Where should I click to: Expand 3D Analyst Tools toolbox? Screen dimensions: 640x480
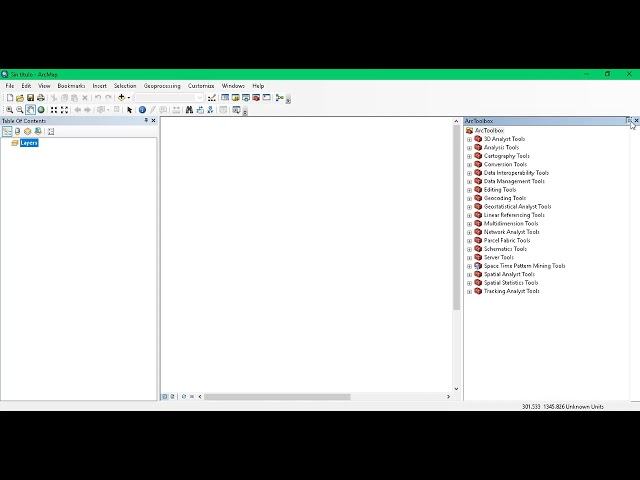coord(469,140)
